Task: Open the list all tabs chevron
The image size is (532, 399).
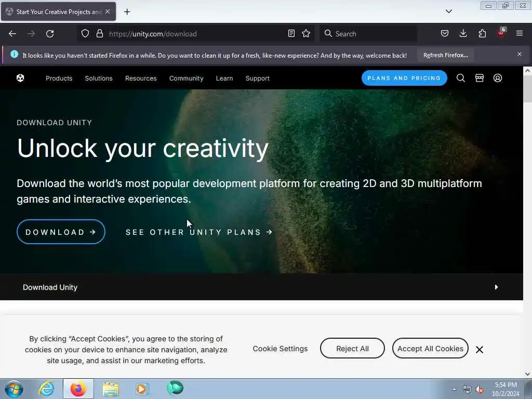Action: click(448, 11)
